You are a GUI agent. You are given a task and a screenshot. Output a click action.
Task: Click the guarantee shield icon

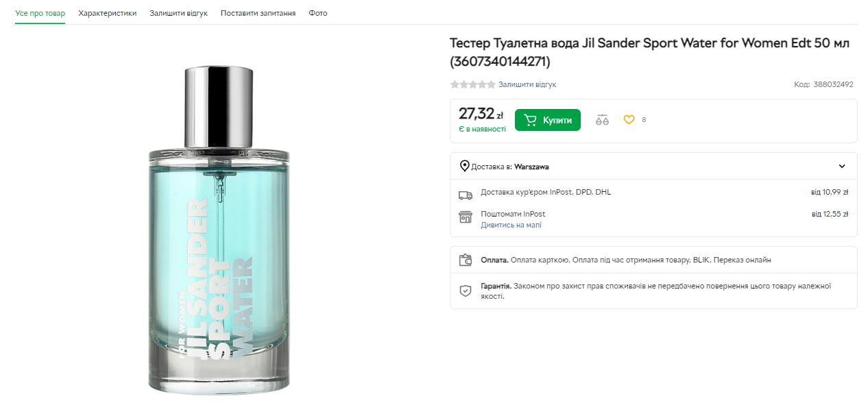(466, 291)
